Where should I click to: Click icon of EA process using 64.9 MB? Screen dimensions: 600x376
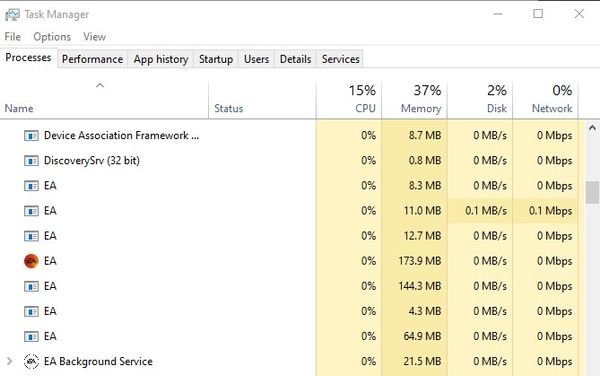[x=31, y=337]
